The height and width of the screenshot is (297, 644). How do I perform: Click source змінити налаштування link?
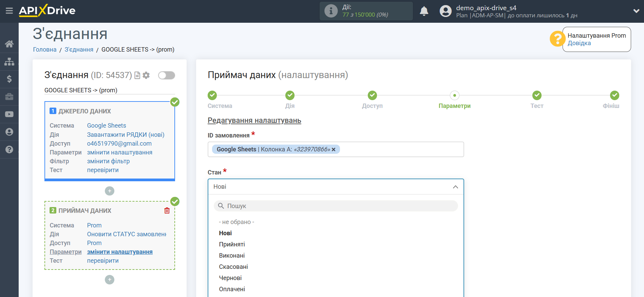pos(120,152)
